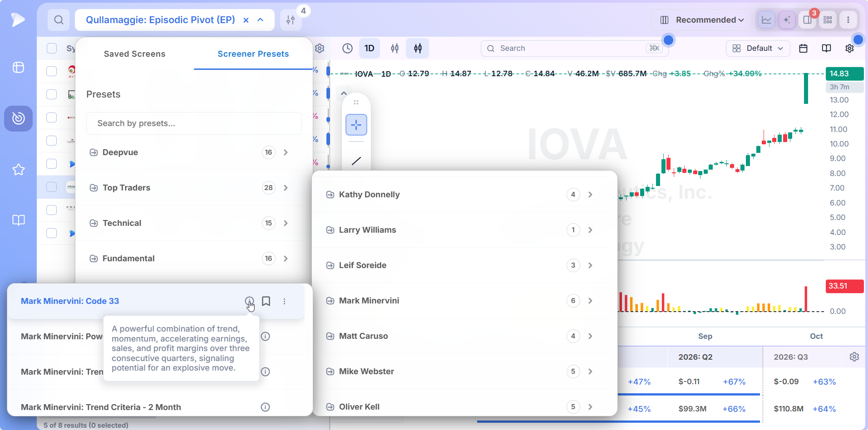Open the book icon in chart toolbar
This screenshot has height=430, width=868.
point(826,49)
